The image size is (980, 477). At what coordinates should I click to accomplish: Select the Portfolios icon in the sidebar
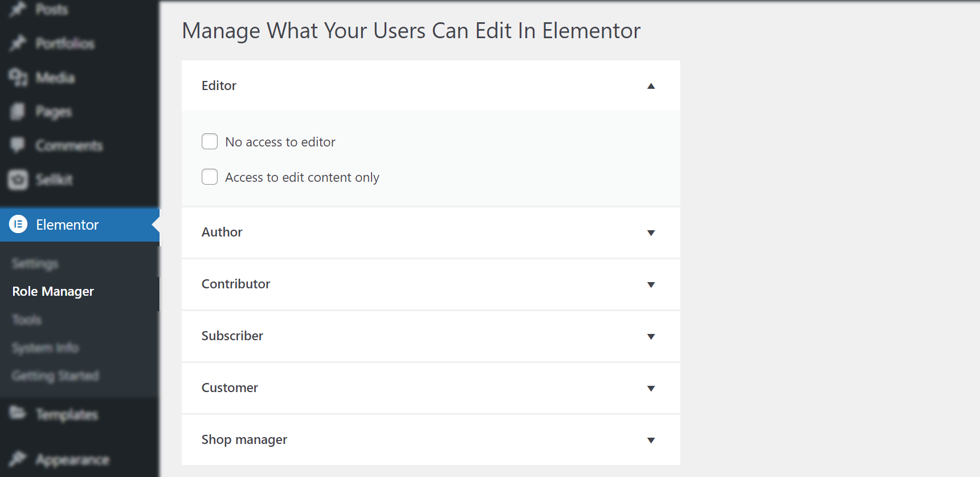click(x=18, y=43)
